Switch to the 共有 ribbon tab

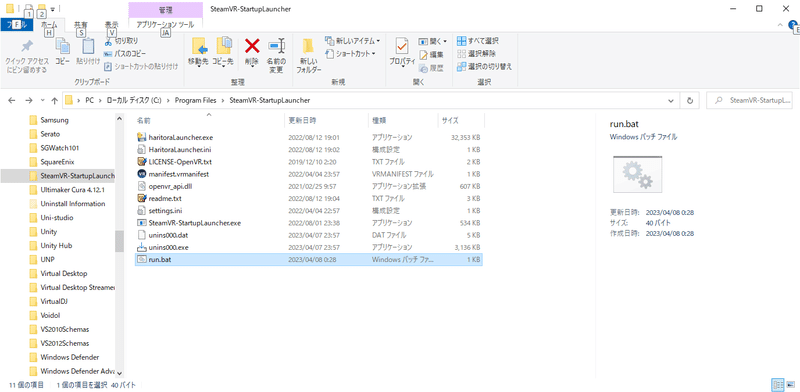coord(81,24)
